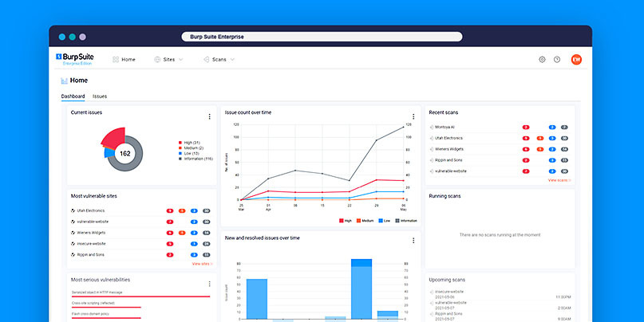
Task: Click red High badge for Utah Electronics in Most vulnerable sites
Action: [x=170, y=211]
